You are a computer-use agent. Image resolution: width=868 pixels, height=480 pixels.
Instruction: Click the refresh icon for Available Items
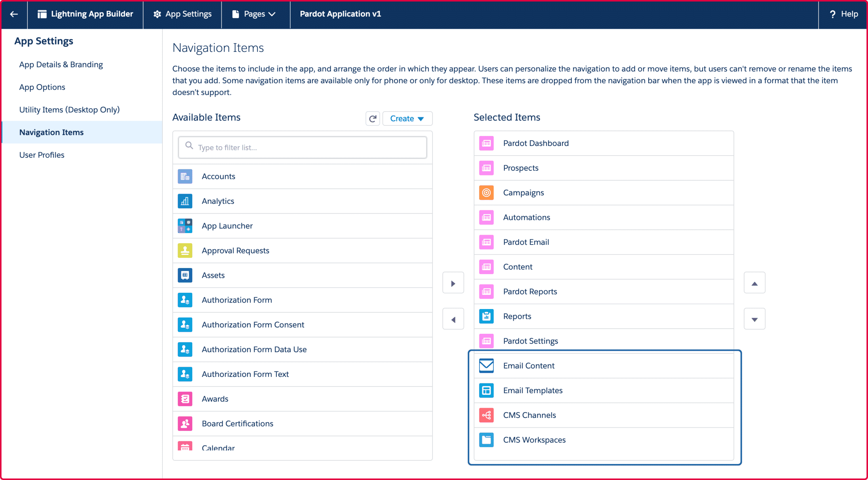[x=373, y=118]
